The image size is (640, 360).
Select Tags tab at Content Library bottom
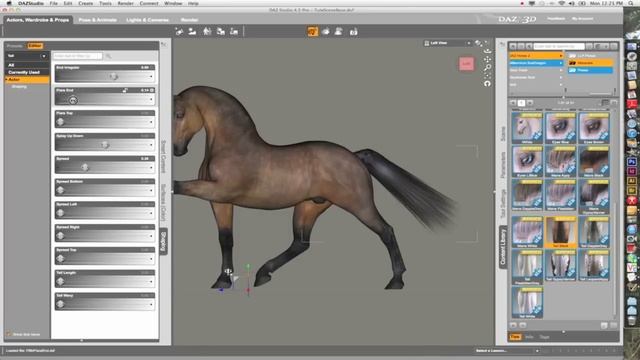pyautogui.click(x=544, y=337)
